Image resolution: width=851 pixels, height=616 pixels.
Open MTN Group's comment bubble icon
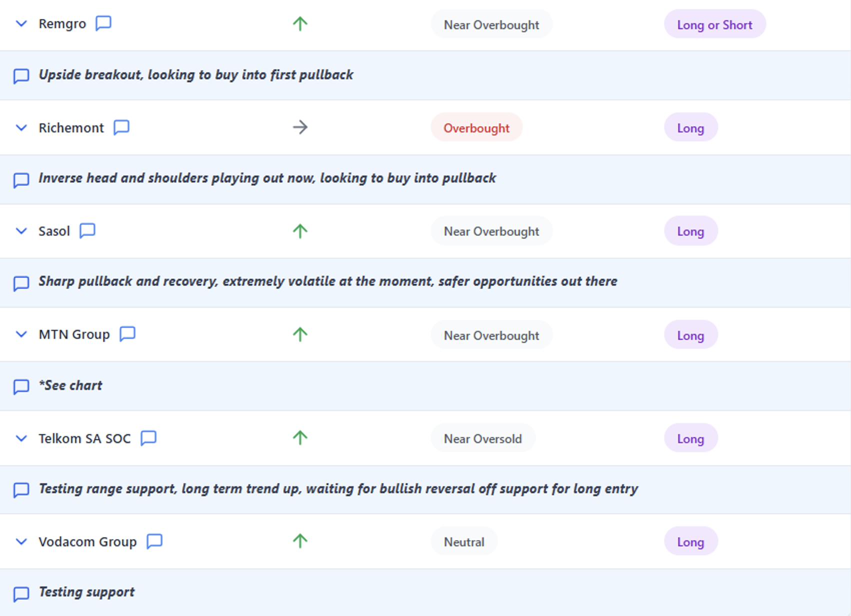pos(127,334)
